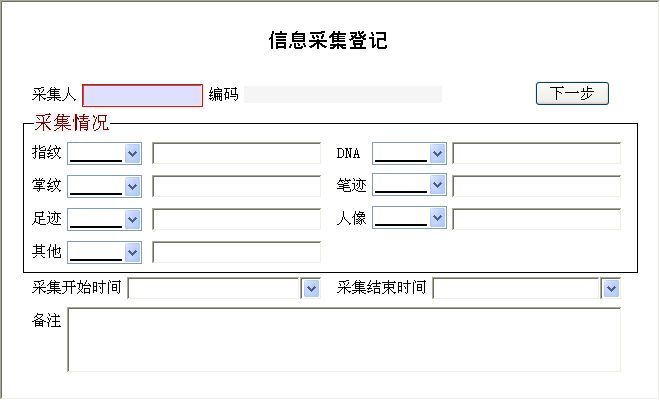
Task: Open the 指纹 dropdown
Action: pos(104,153)
